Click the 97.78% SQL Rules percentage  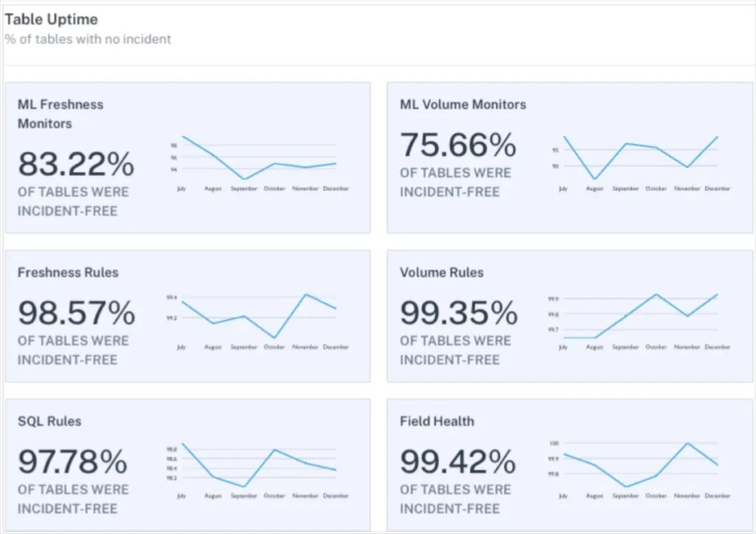tap(74, 462)
